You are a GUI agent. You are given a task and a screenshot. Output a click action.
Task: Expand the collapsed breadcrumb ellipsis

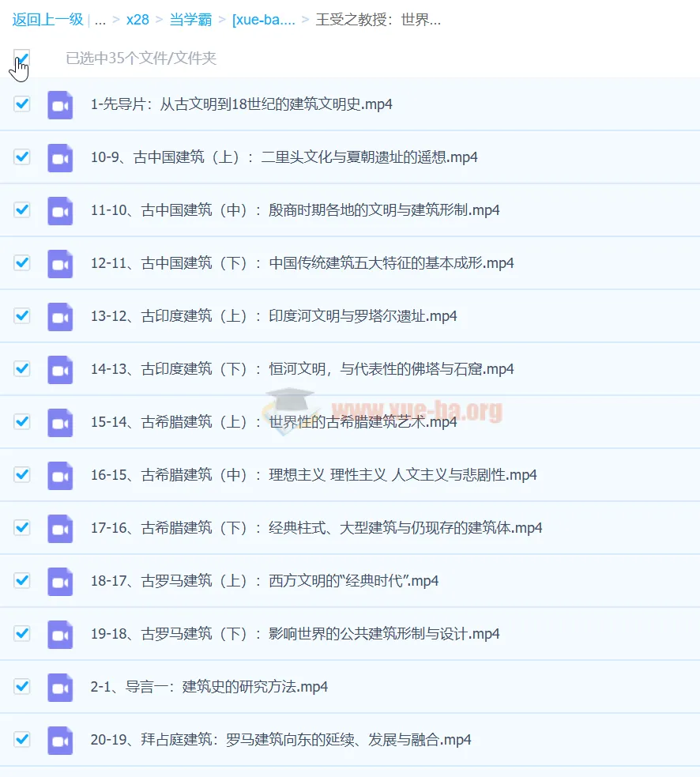100,20
